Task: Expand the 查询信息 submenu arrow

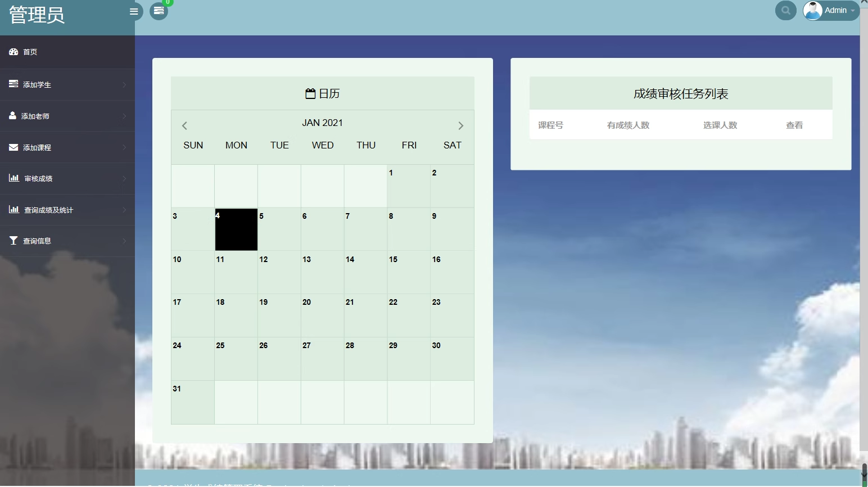Action: [124, 241]
